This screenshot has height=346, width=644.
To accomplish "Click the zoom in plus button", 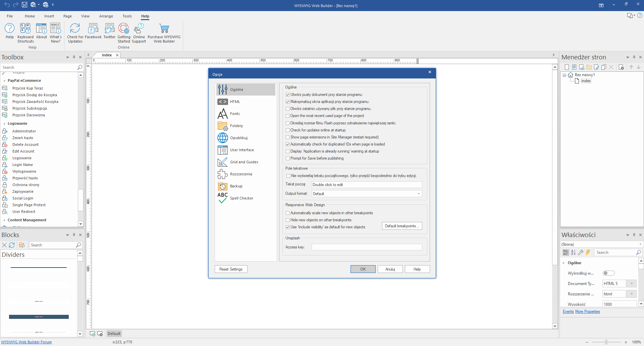I will point(626,342).
